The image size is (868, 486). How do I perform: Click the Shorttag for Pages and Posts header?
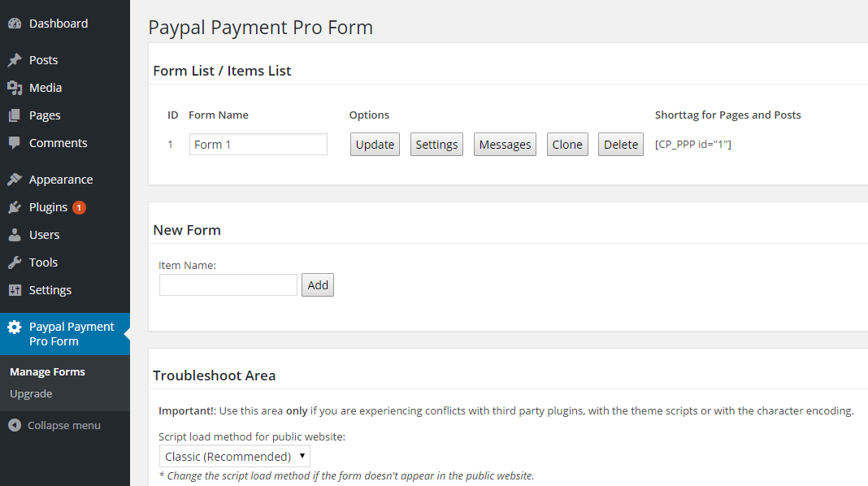pos(728,115)
